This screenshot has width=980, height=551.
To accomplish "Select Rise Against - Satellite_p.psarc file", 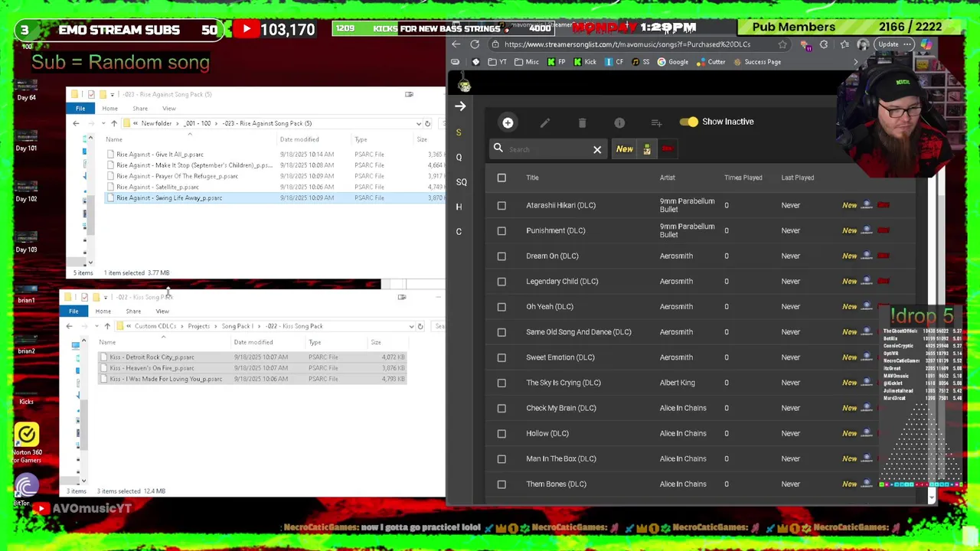I will [157, 187].
